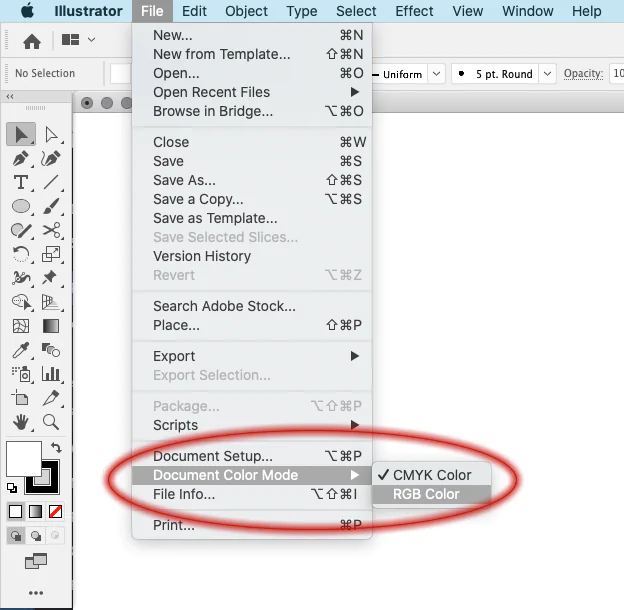Select the Column Graph tool
Screen dimensions: 624x610
click(x=51, y=374)
